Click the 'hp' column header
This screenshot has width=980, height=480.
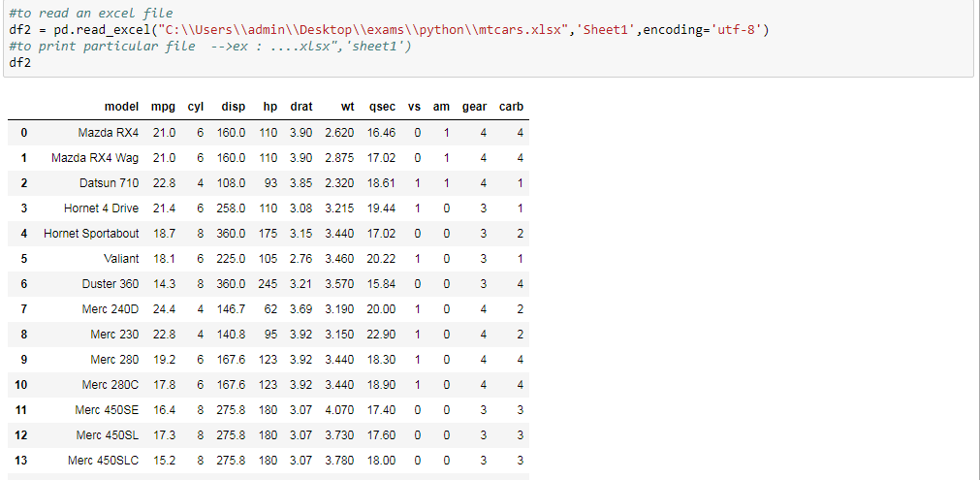tap(270, 107)
